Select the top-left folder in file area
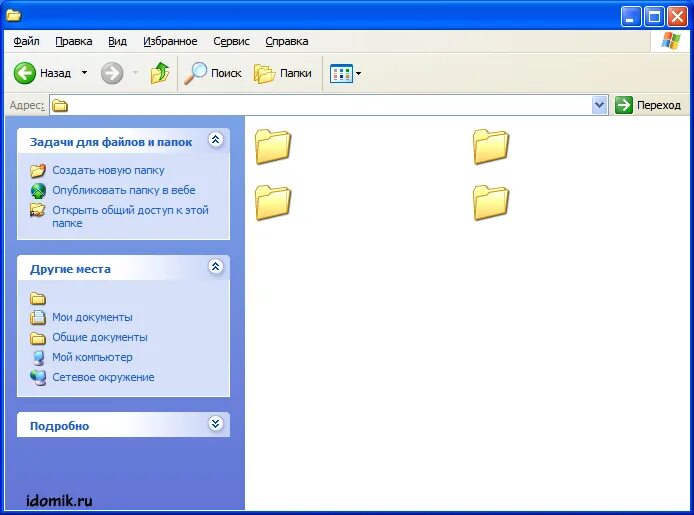The height and width of the screenshot is (515, 694). (x=273, y=146)
